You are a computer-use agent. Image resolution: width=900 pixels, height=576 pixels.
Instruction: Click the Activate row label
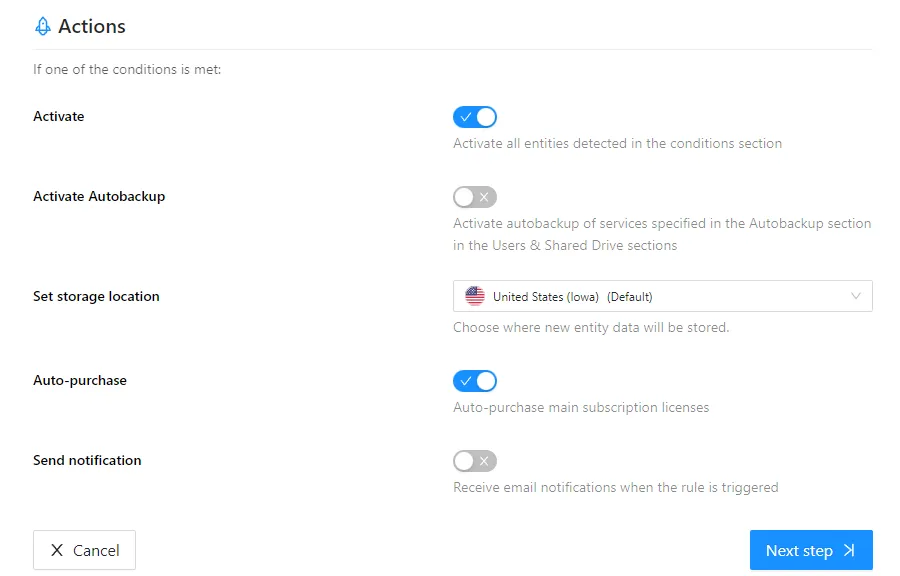[58, 116]
